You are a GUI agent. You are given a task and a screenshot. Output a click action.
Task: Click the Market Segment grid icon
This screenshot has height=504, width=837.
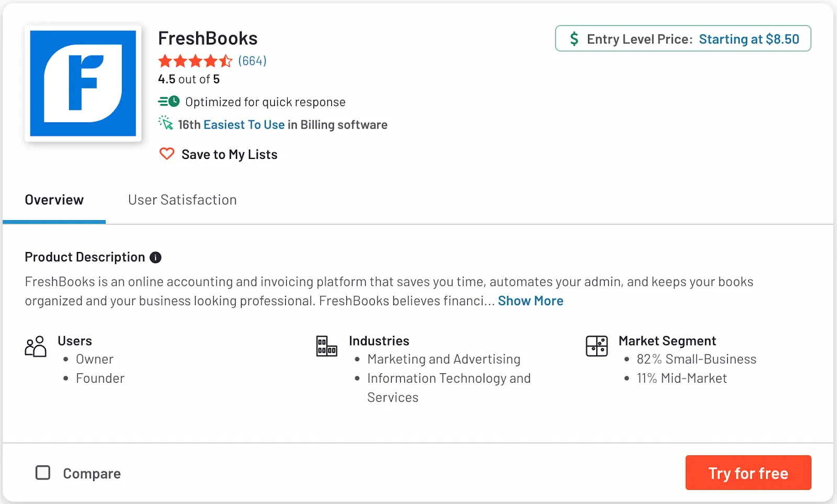coord(596,346)
